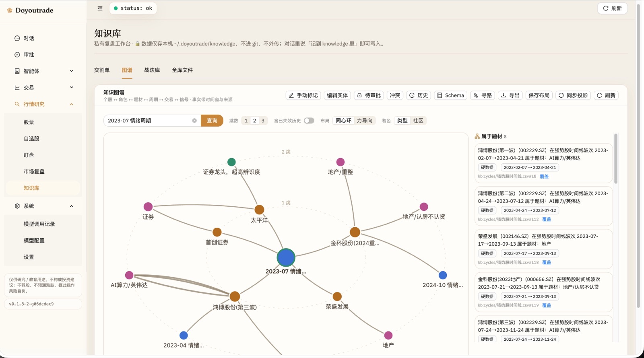Collapse the 系统 sidebar section
This screenshot has height=358, width=644.
tap(72, 206)
